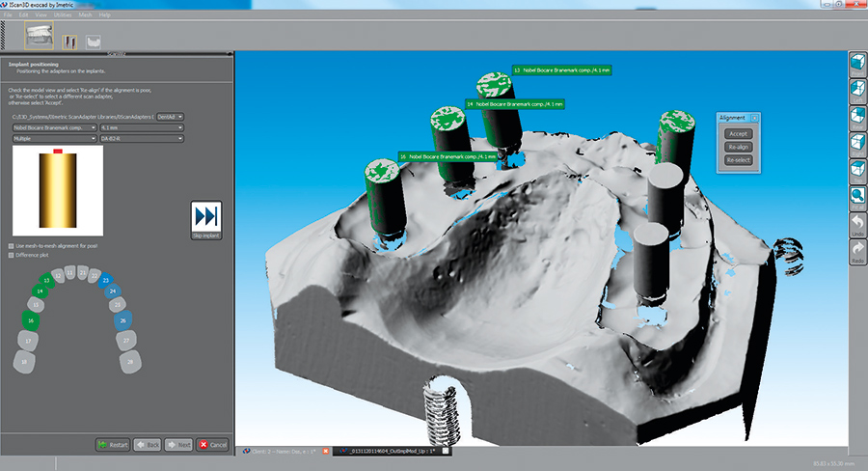The image size is (868, 471).
Task: Click the Restart button
Action: (113, 444)
